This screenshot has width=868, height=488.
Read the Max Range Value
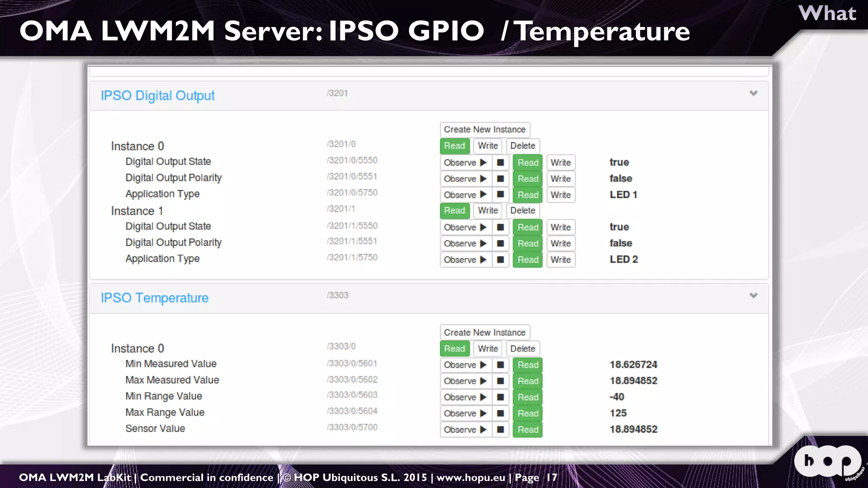[x=528, y=413]
